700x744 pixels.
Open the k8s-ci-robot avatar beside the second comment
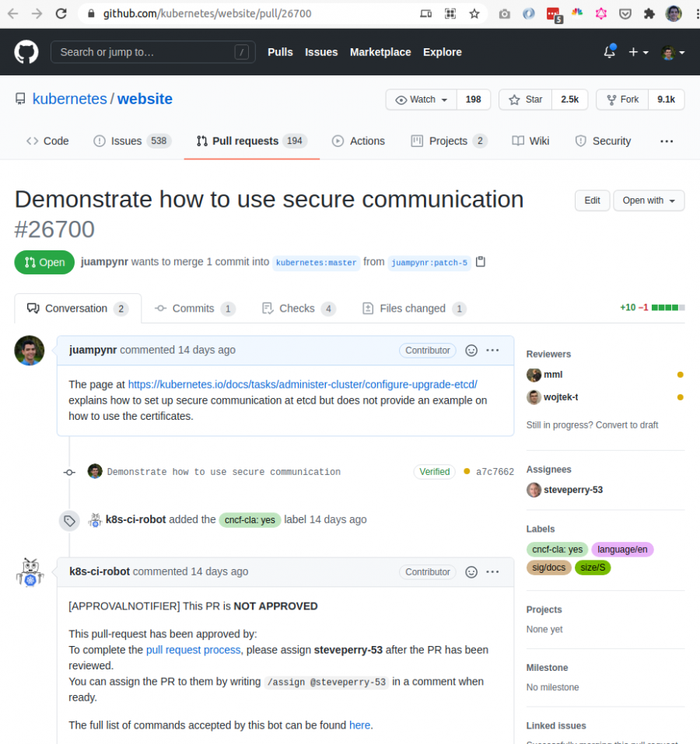pyautogui.click(x=30, y=572)
